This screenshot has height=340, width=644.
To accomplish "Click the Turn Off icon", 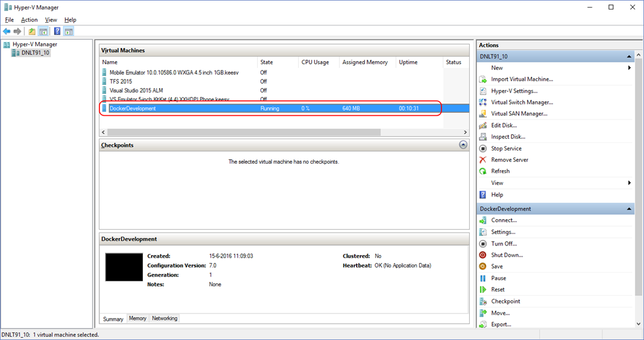I will click(483, 244).
